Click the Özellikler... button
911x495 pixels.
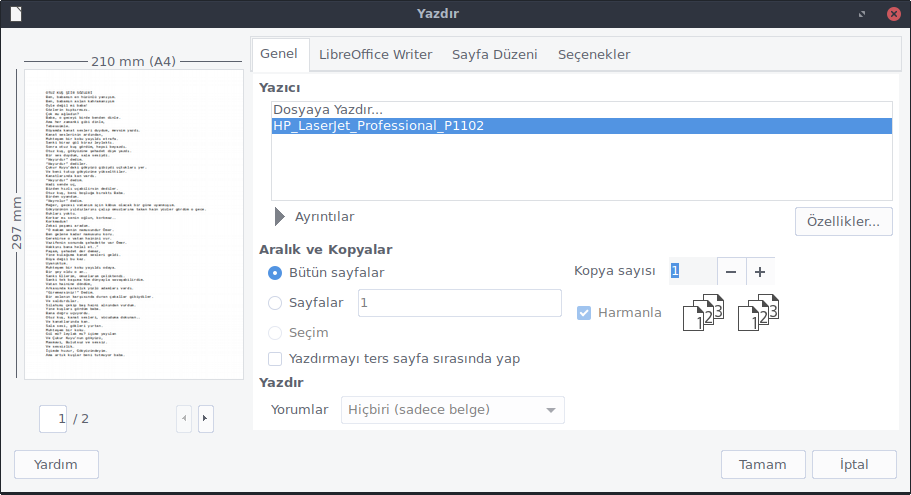click(843, 221)
